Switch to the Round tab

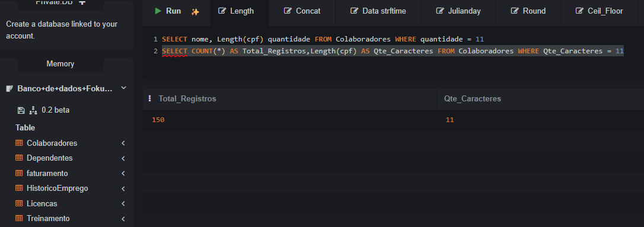click(x=528, y=11)
